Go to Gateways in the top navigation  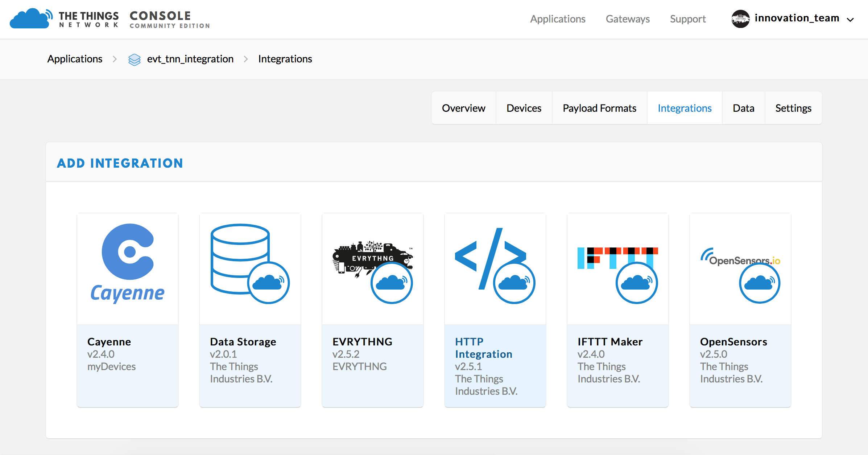[x=628, y=19]
